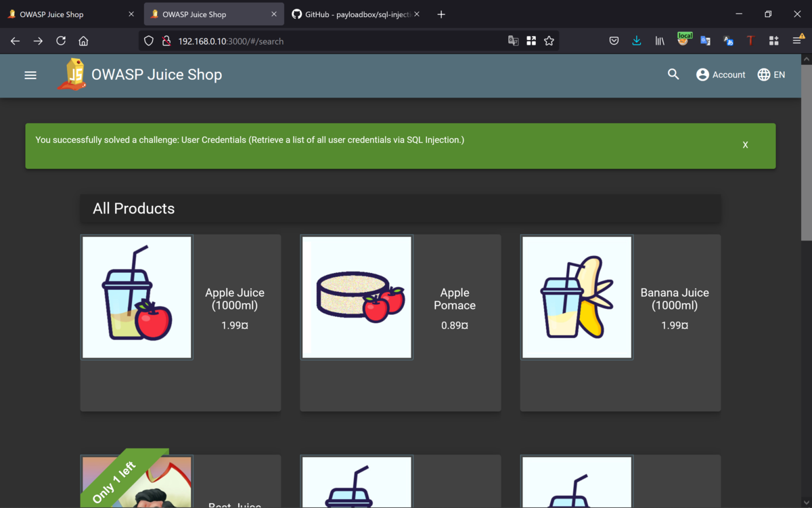Open the hamburger side menu
Screen dimensions: 812x508
30,75
